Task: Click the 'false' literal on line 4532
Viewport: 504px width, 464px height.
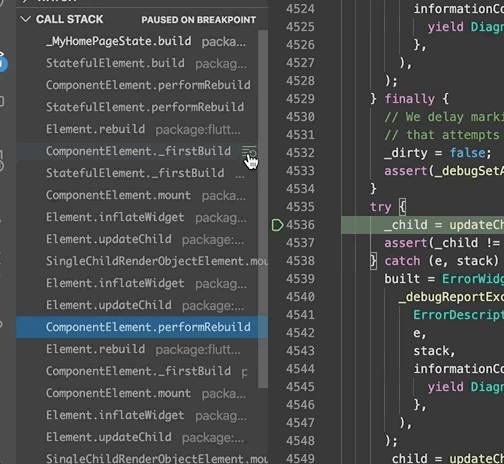Action: [468, 153]
